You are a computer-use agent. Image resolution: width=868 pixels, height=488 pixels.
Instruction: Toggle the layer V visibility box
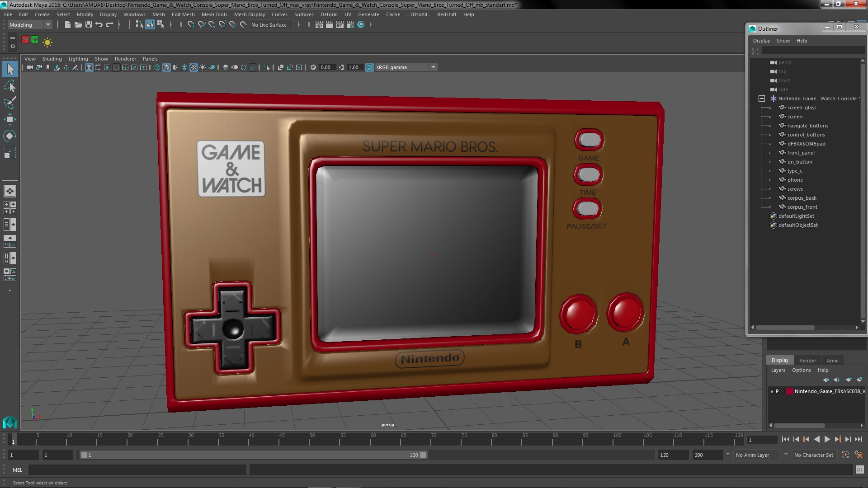click(772, 391)
